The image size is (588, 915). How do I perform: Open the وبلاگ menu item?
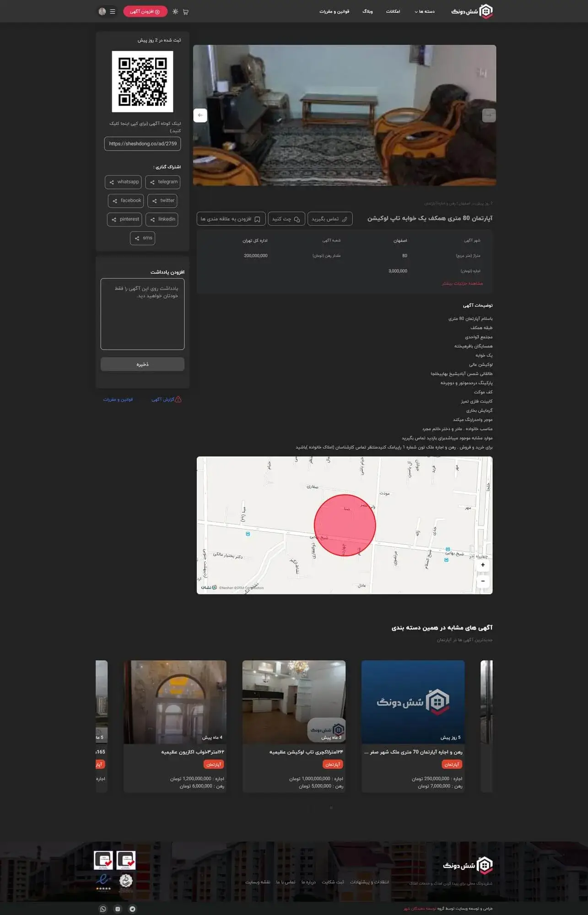(367, 11)
